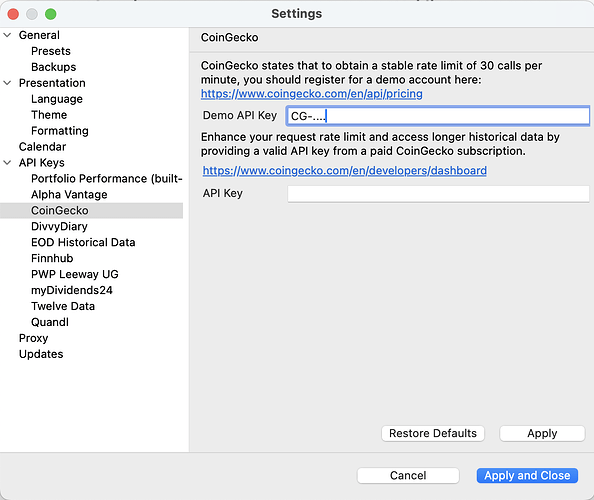Collapse the General tree section
This screenshot has height=500, width=594.
[7, 35]
